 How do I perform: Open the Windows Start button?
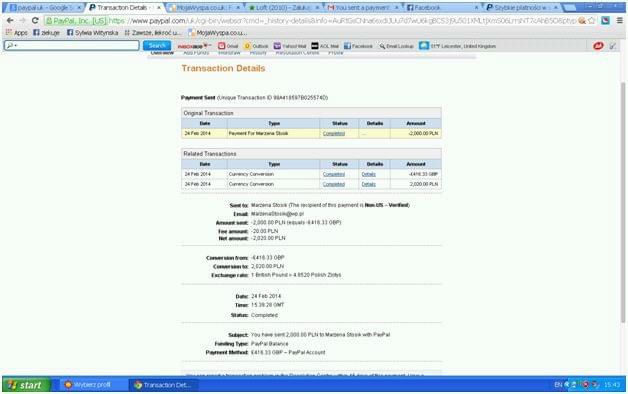[26, 385]
